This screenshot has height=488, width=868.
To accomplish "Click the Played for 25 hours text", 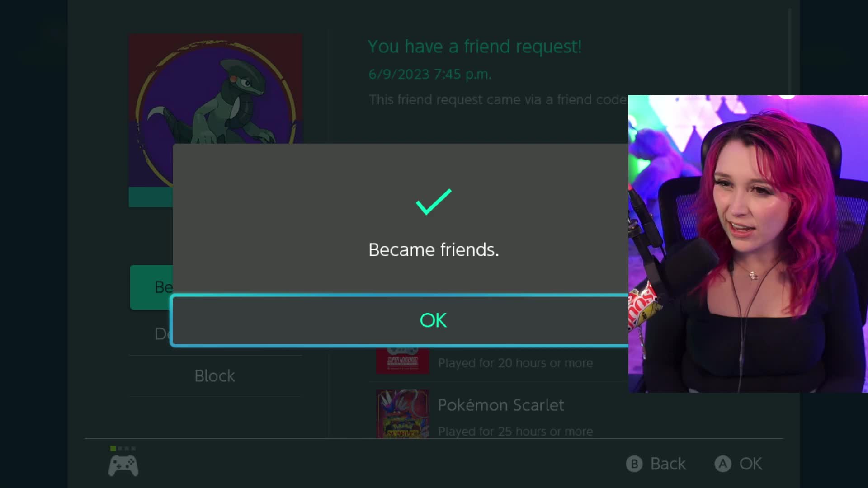I will tap(515, 432).
